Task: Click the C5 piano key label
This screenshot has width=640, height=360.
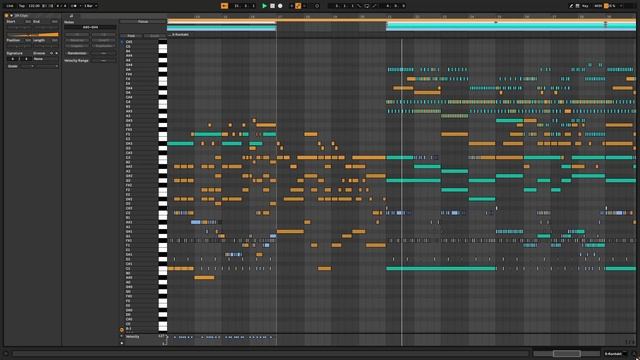Action: [129, 47]
